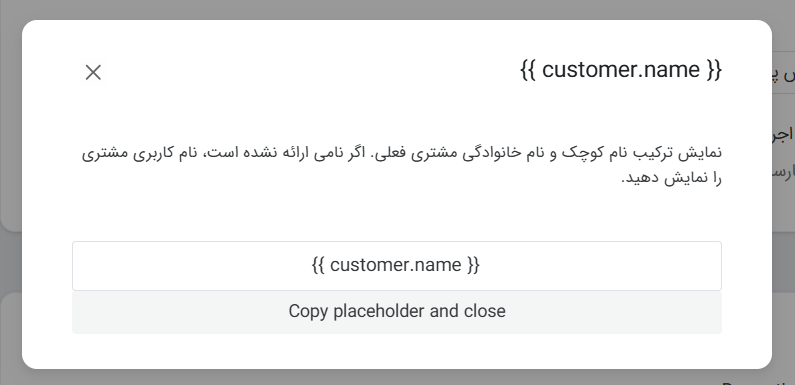This screenshot has height=385, width=795.
Task: Click the text 'را نمایش دهید'
Action: 672,179
